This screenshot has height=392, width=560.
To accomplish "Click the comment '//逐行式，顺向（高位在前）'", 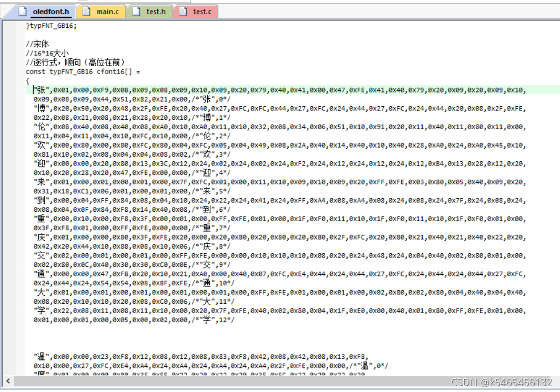I will [76, 63].
